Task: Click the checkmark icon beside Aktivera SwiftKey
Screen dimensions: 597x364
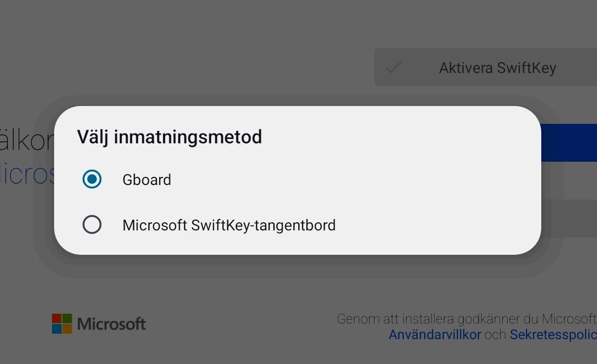Action: (x=394, y=68)
